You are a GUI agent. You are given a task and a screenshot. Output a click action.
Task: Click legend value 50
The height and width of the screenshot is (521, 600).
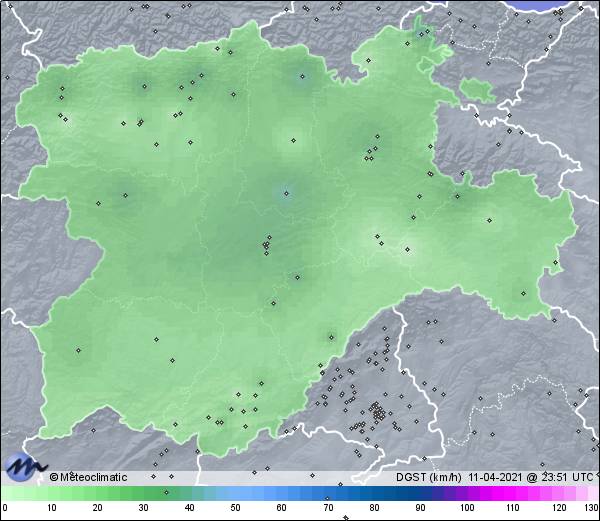tap(235, 508)
